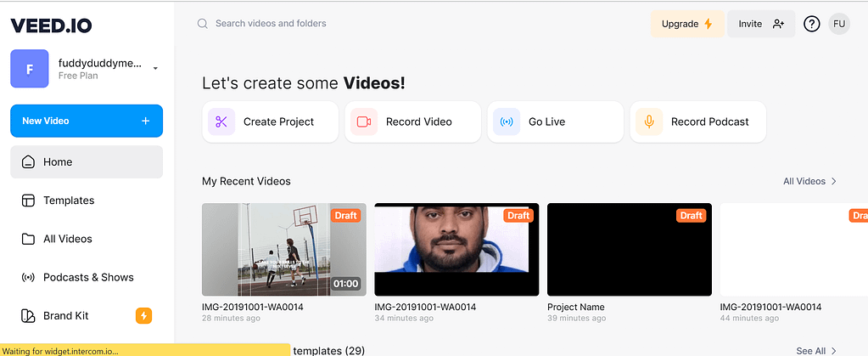Click the Record Podcast card
The height and width of the screenshot is (356, 868).
click(x=698, y=121)
